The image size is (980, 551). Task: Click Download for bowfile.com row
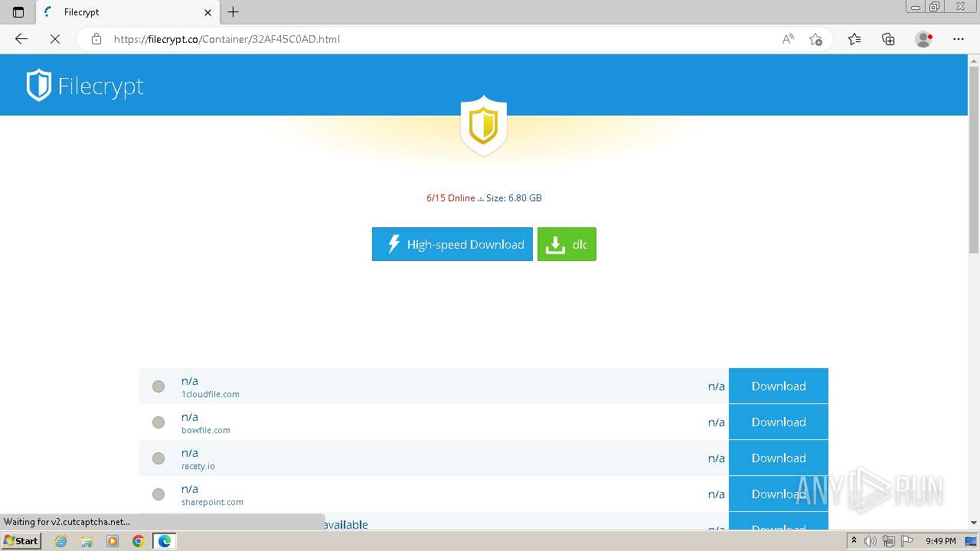pyautogui.click(x=779, y=422)
